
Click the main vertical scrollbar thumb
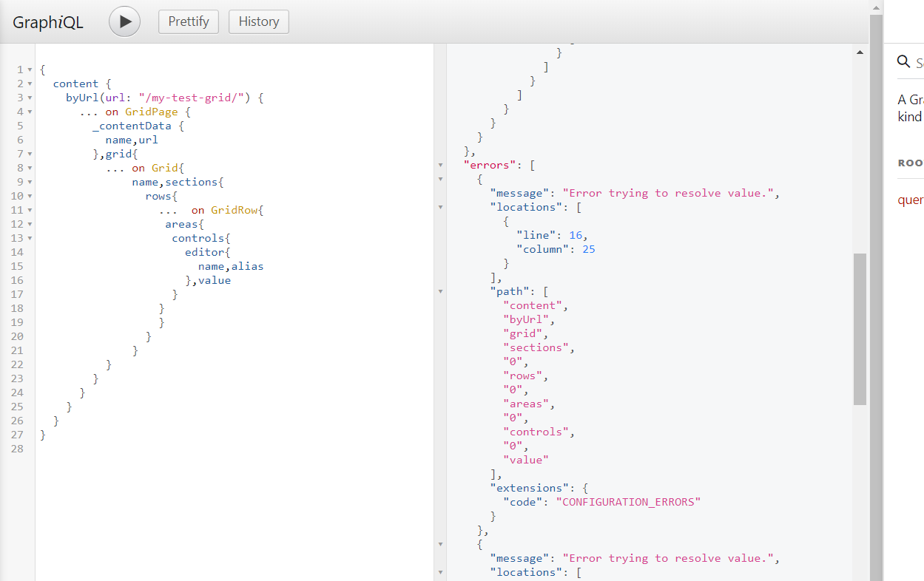click(859, 329)
